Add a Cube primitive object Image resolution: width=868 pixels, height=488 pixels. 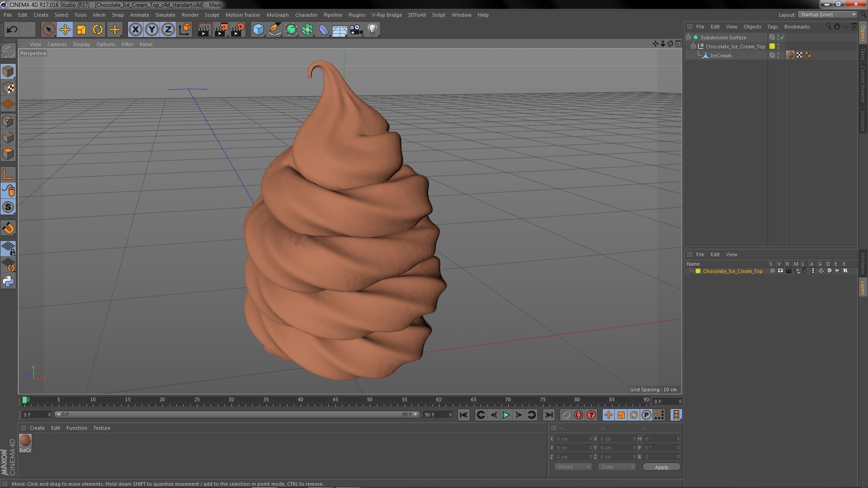click(258, 30)
